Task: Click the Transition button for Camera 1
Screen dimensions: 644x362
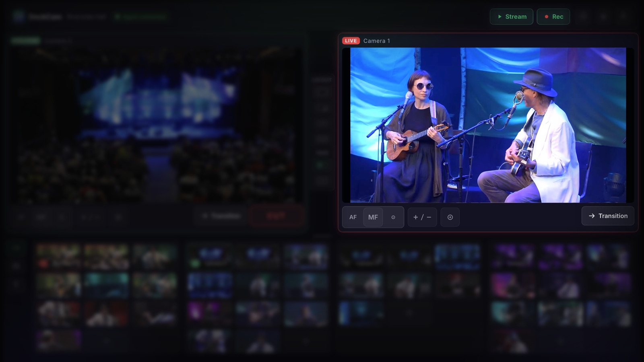Action: [x=608, y=216]
